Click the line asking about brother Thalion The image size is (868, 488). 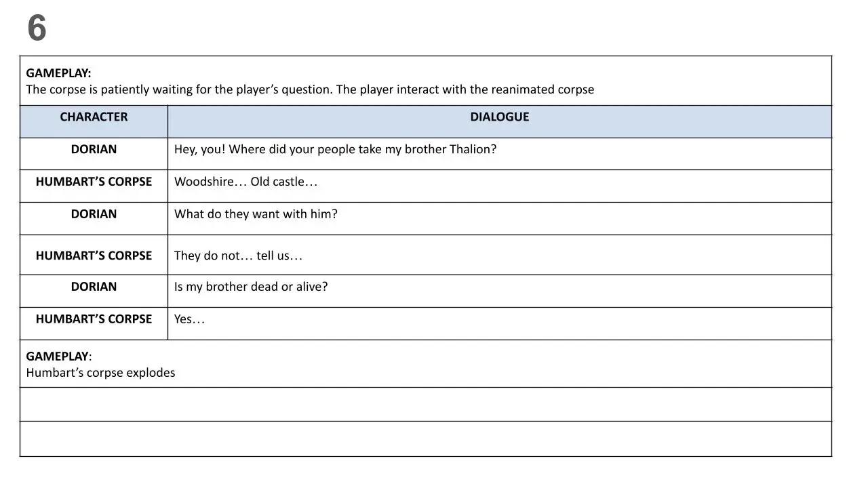[335, 150]
